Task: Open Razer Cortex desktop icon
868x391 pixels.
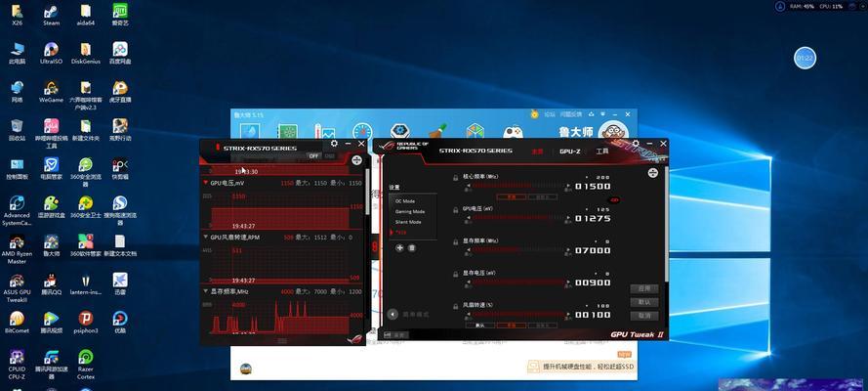Action: coord(85,364)
